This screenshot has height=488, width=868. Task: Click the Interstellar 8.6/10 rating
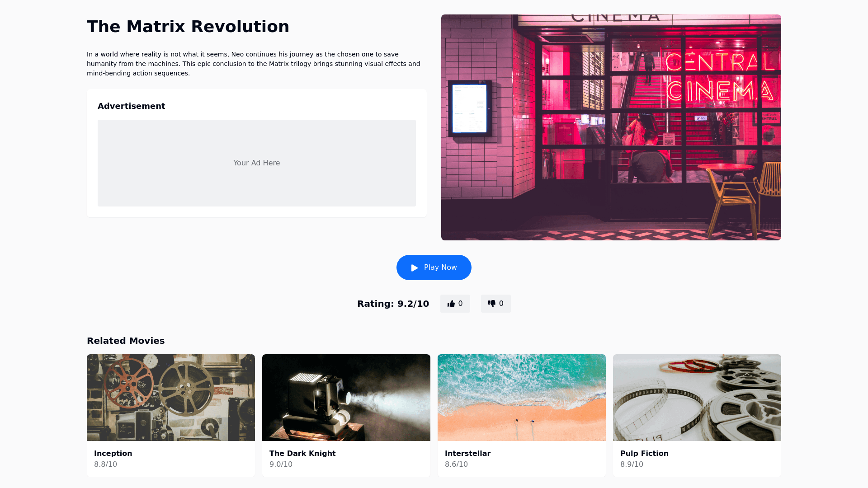pyautogui.click(x=456, y=464)
